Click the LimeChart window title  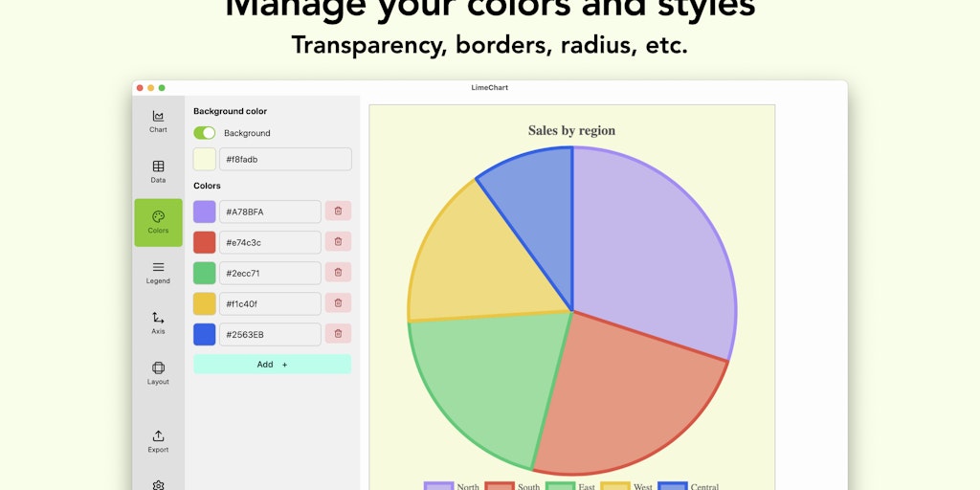[489, 87]
